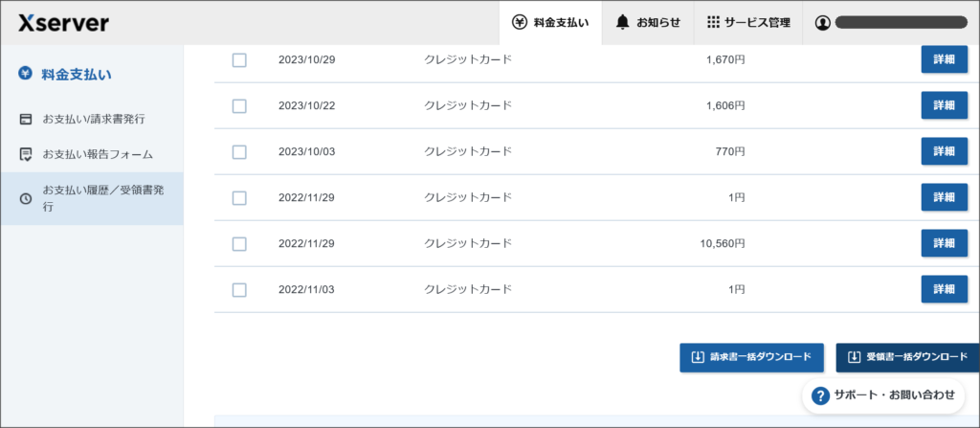Check the 2022/11/29 10,560円 row checkbox
This screenshot has height=428, width=980.
[239, 244]
